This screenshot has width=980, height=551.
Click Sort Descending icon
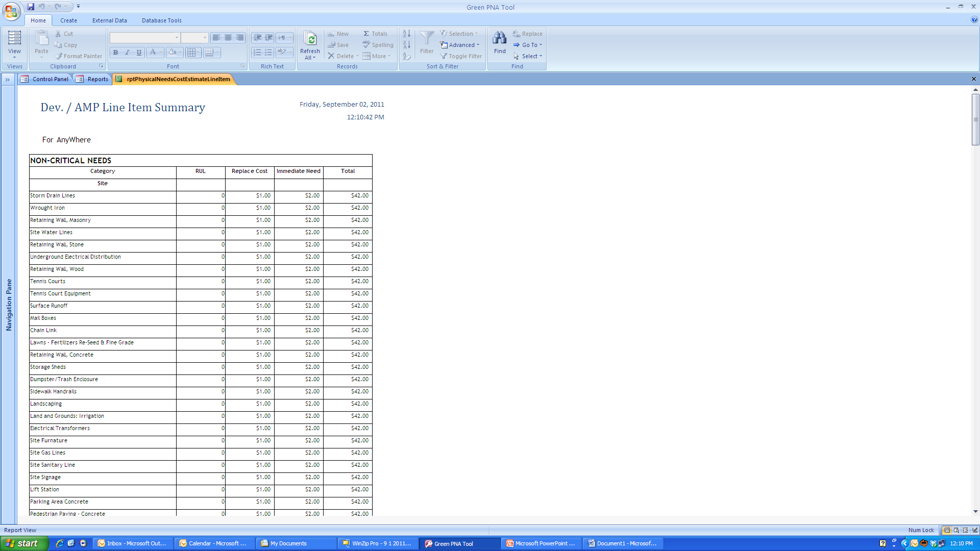click(406, 45)
